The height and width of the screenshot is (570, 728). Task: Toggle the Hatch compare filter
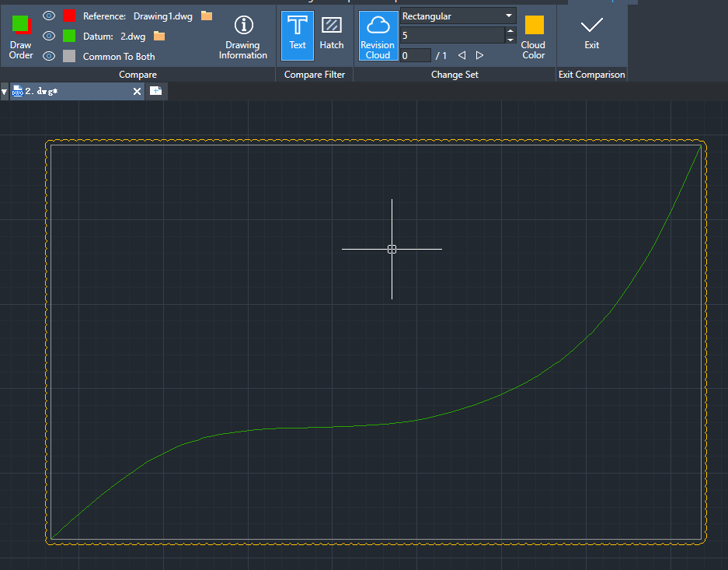coord(332,33)
